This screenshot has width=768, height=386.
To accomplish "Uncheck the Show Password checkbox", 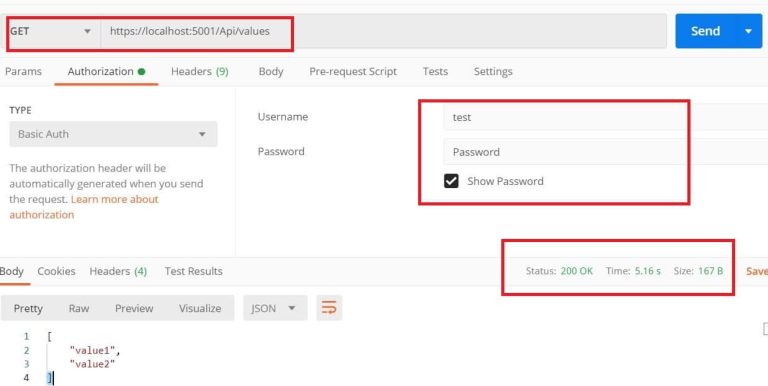I will tap(451, 181).
